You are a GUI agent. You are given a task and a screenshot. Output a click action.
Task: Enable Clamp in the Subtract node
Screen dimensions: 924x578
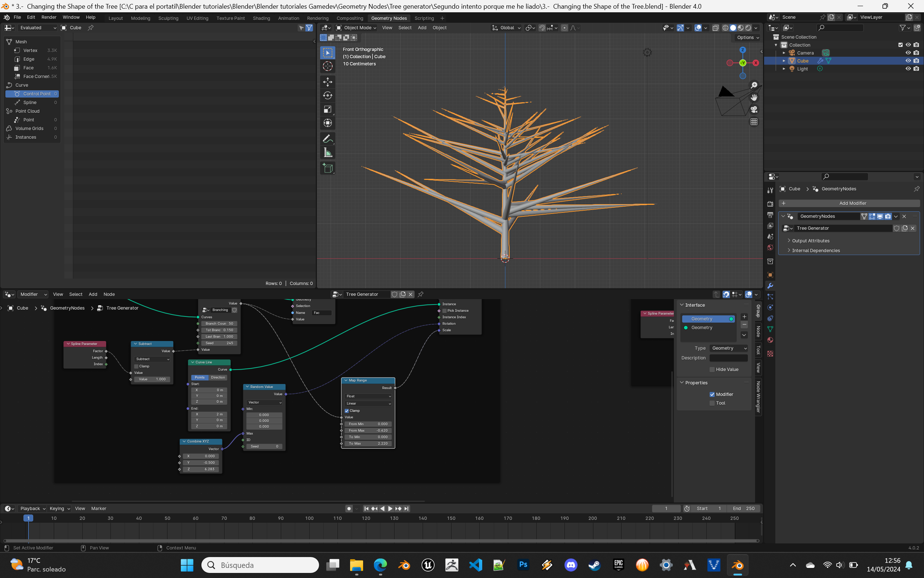(136, 366)
